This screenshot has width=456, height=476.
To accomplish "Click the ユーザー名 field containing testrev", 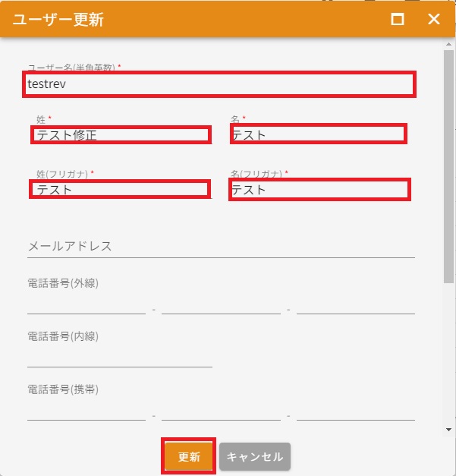I will click(220, 84).
